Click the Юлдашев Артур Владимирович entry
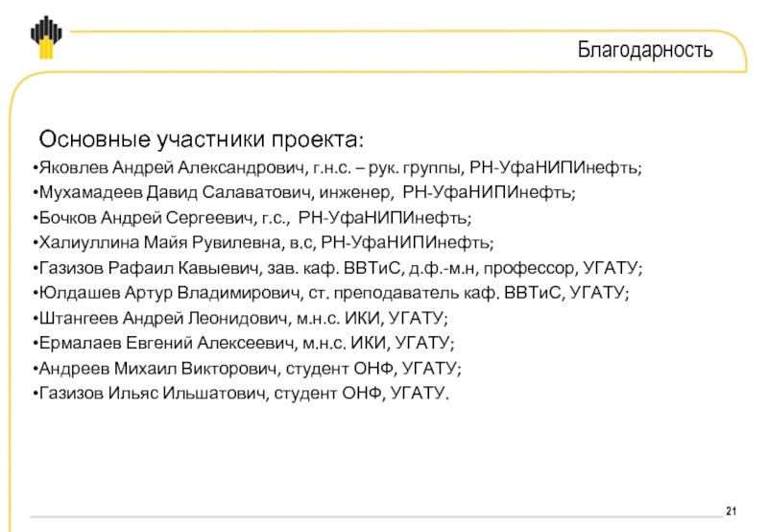 (x=331, y=293)
